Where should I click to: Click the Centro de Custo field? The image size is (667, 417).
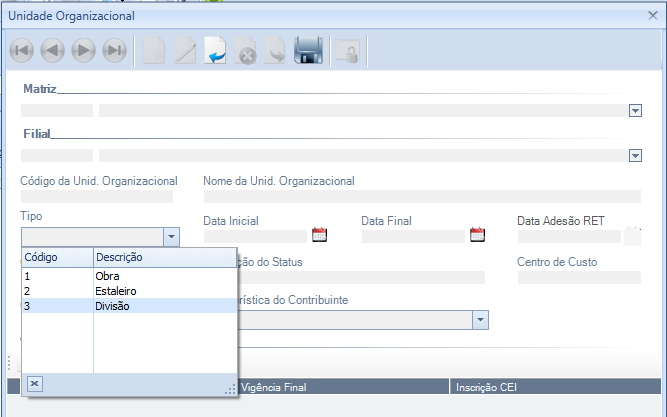579,277
